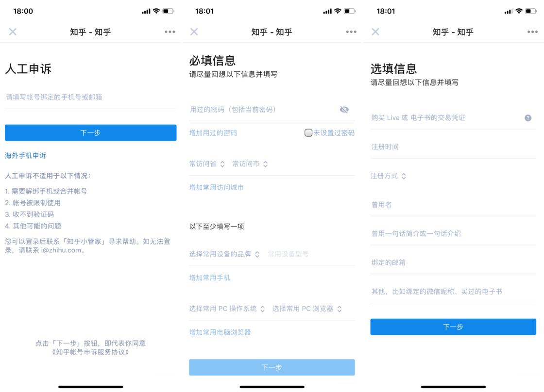Tap the 18:00 clock in status bar
The image size is (544, 392).
click(x=23, y=11)
